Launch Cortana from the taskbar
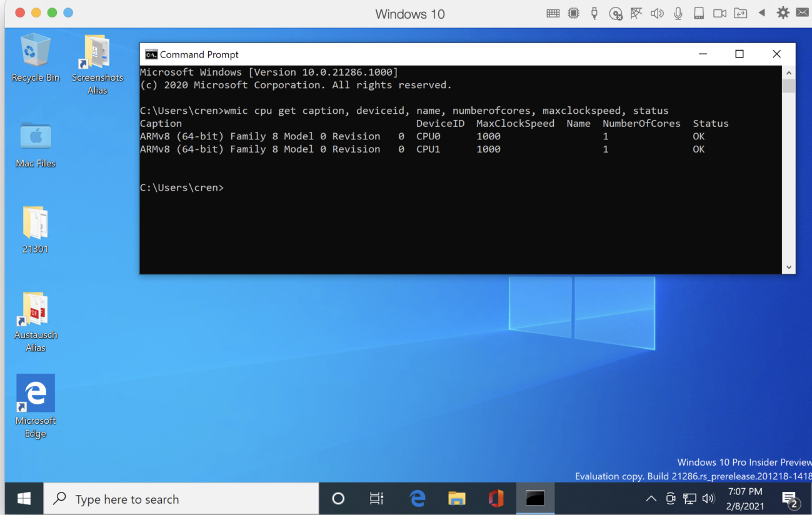This screenshot has height=515, width=812. pos(338,498)
